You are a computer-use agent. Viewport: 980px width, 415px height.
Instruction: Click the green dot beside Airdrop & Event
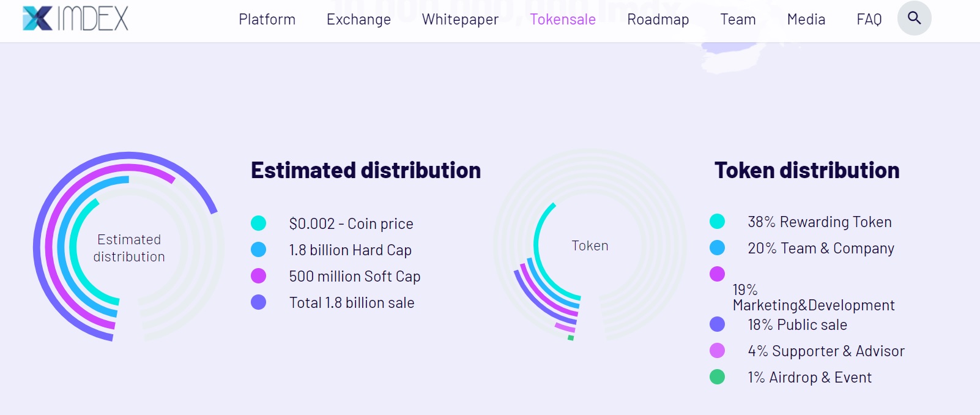pos(718,377)
